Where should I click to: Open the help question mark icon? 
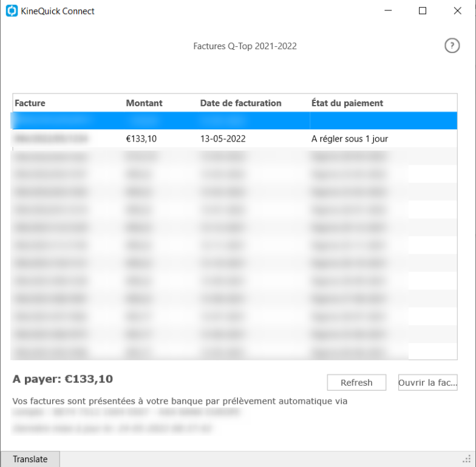click(452, 46)
